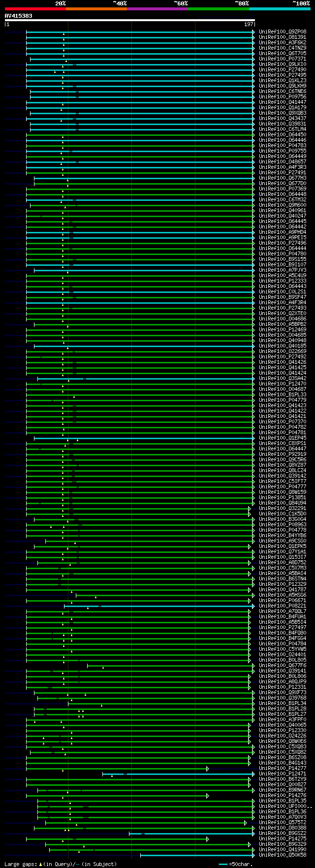315x868 pixels.
Task: Click label UniRef100_P12333
Action: tap(283, 281)
